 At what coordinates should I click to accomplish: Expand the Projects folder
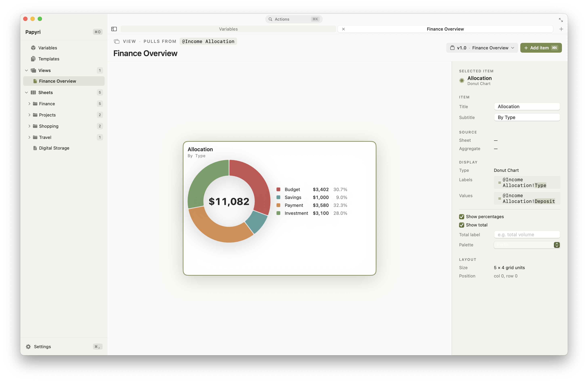29,115
